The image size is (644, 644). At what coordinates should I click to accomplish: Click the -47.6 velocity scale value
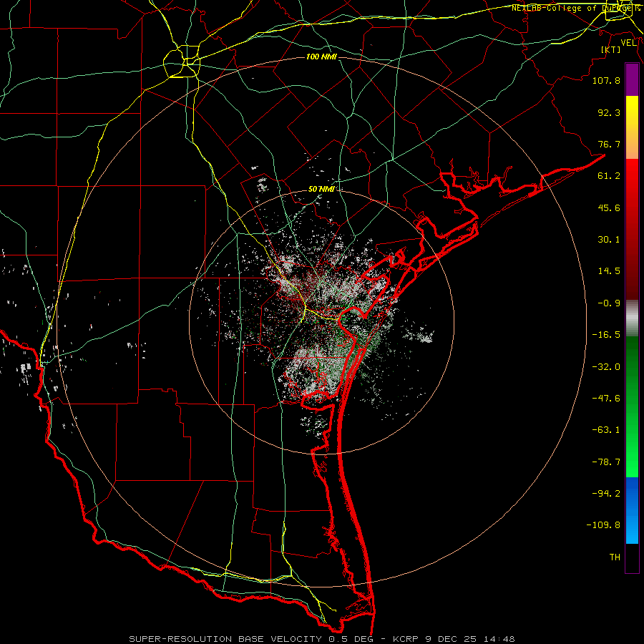606,399
